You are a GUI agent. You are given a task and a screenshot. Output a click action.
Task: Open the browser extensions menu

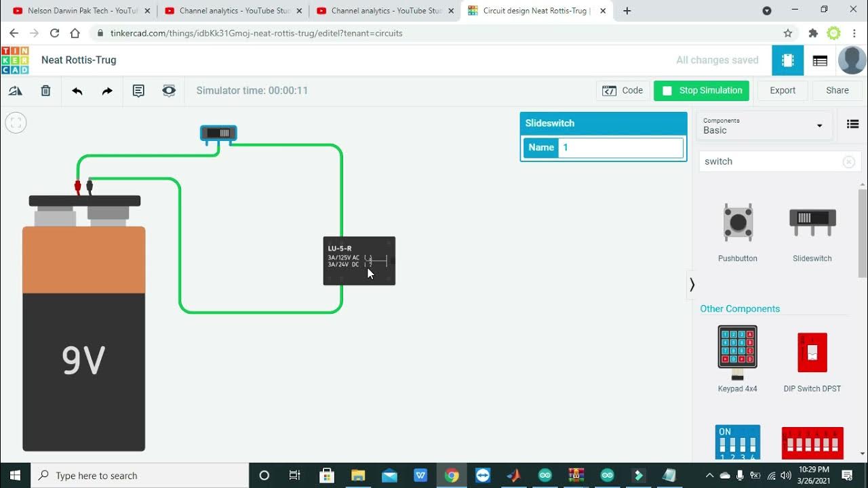[813, 33]
